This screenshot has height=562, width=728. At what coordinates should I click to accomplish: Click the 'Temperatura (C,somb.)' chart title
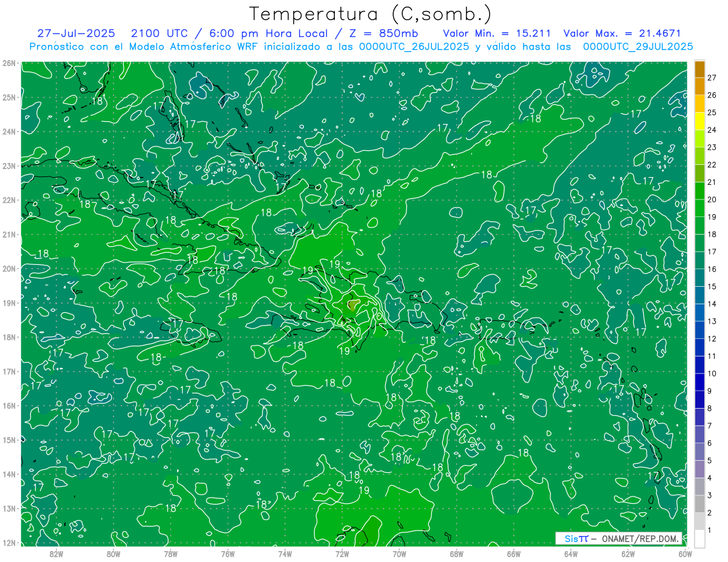point(371,15)
